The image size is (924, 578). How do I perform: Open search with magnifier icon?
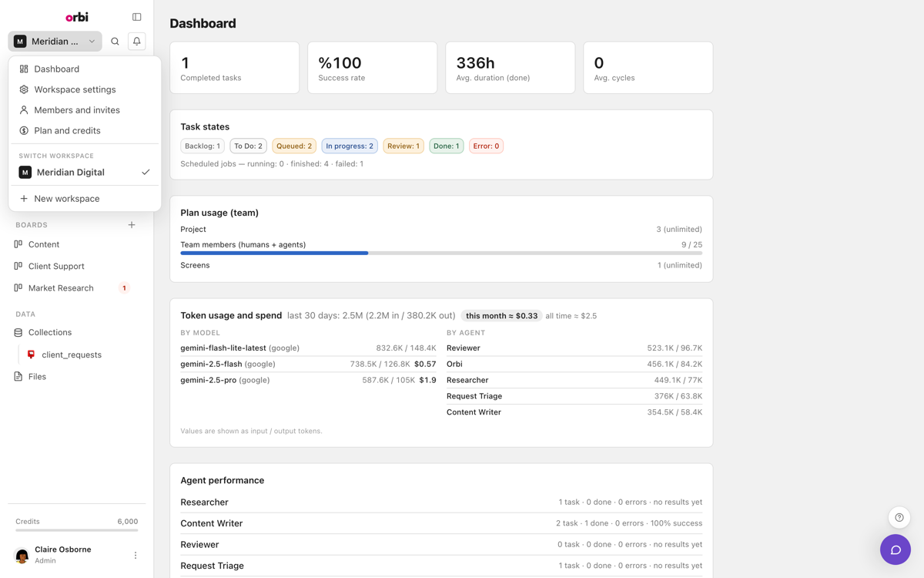coord(115,42)
